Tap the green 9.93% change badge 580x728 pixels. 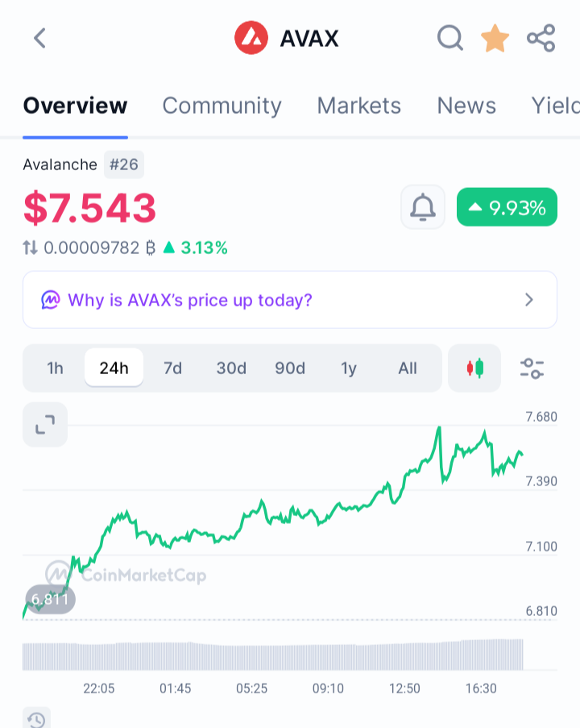pyautogui.click(x=507, y=207)
